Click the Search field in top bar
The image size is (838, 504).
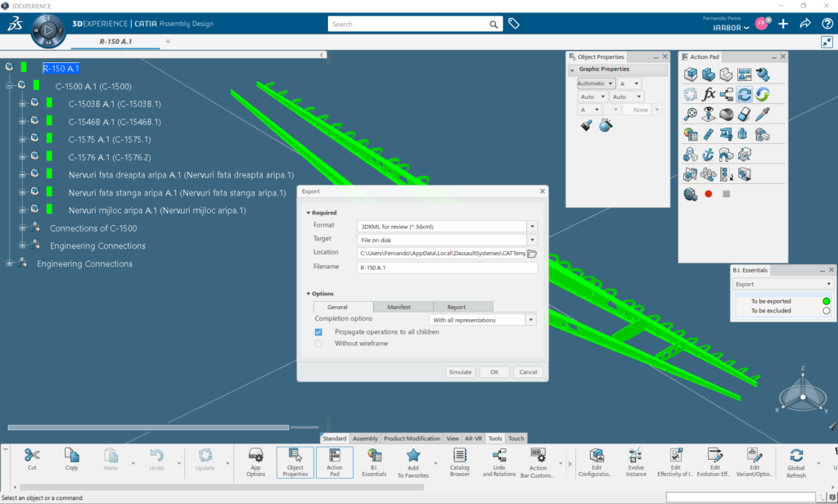(x=415, y=24)
